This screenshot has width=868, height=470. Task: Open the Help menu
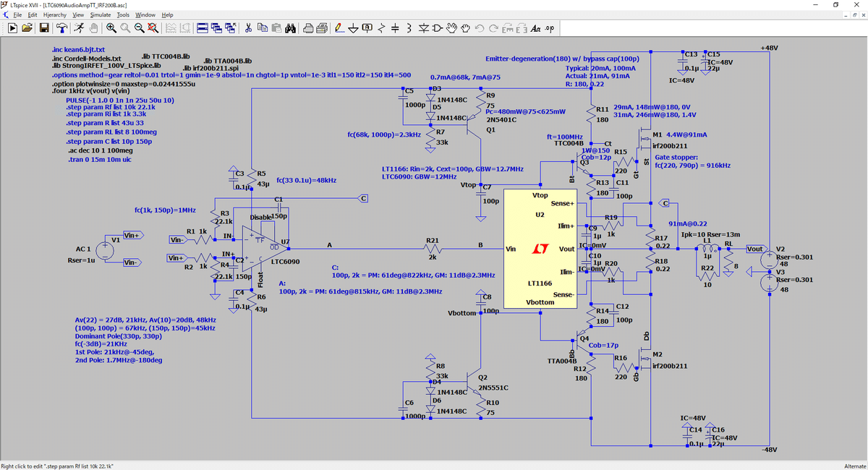pos(167,14)
